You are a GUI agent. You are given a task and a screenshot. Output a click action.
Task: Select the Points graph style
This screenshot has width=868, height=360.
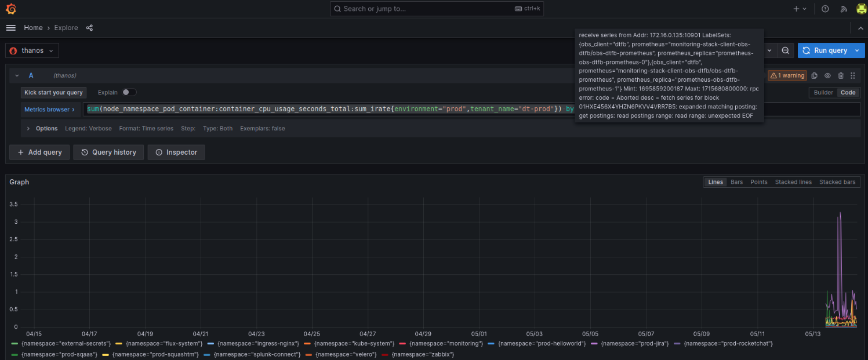pos(759,182)
